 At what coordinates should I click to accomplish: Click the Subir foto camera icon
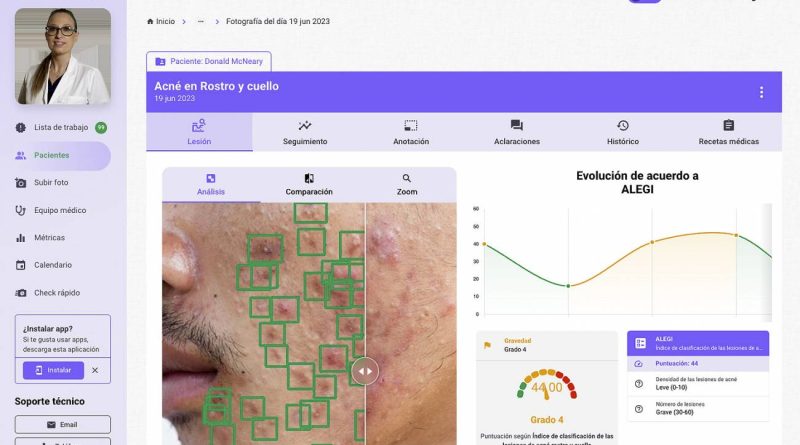click(21, 183)
